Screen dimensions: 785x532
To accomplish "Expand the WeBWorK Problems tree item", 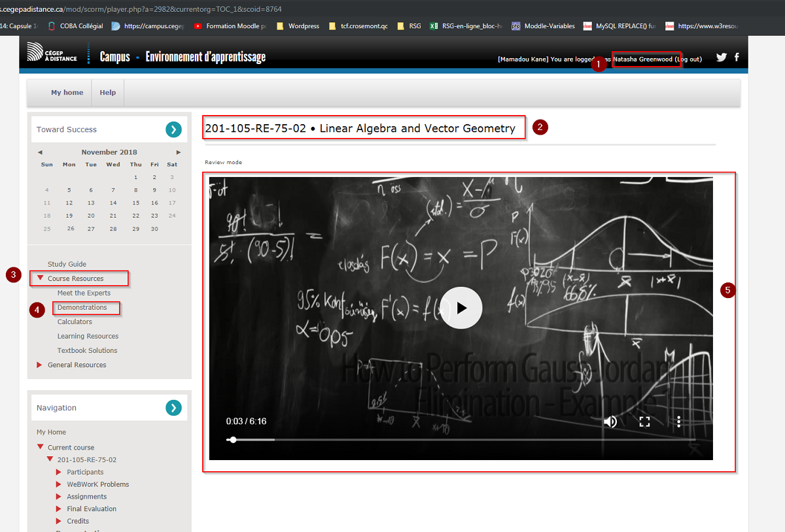I will click(x=59, y=484).
